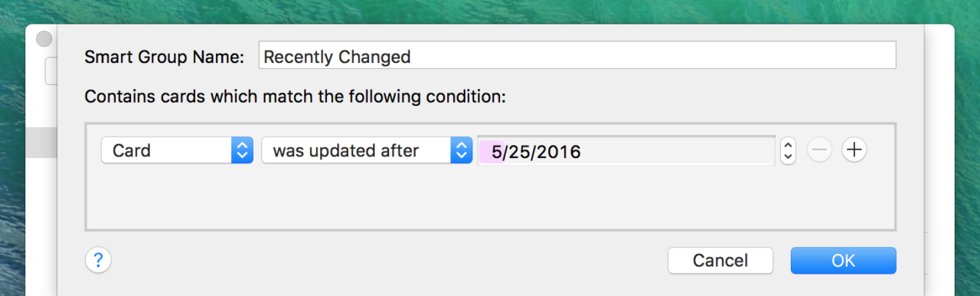
Task: Click the Smart Group Name text field
Action: (577, 56)
